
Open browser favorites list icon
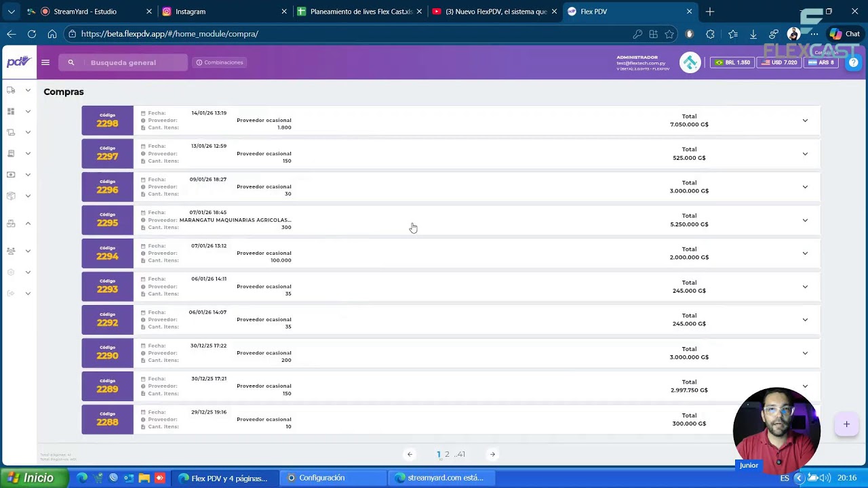(733, 34)
